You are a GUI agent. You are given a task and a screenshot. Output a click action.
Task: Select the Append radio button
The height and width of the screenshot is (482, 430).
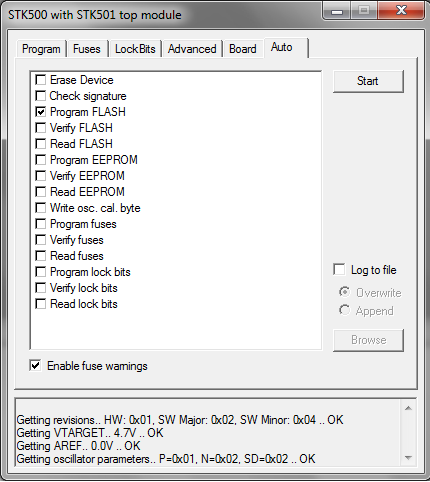[x=345, y=310]
